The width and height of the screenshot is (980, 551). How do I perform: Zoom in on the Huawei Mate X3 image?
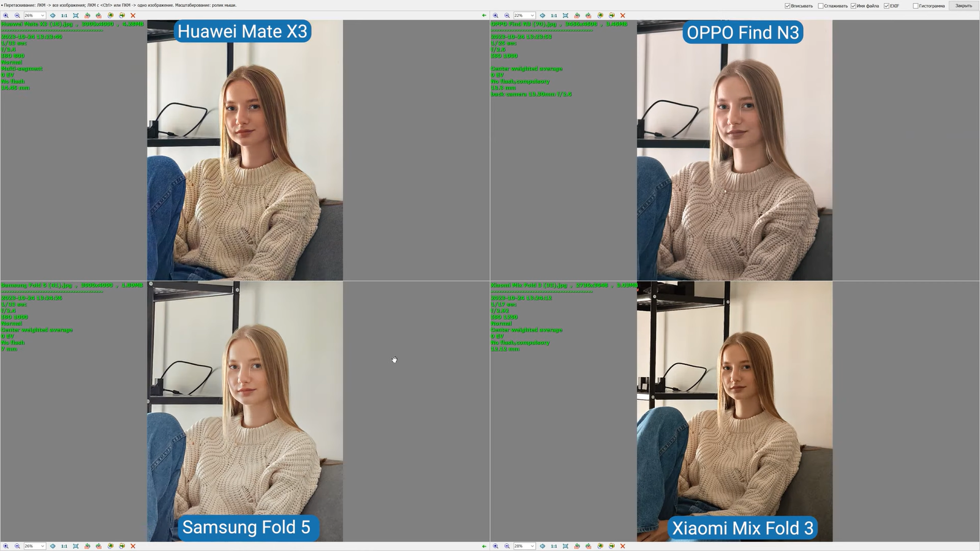coord(6,15)
